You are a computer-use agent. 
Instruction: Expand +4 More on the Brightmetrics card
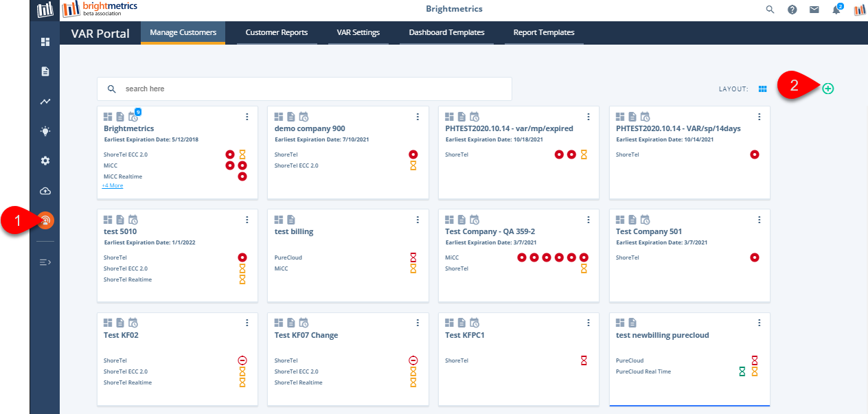pyautogui.click(x=112, y=185)
